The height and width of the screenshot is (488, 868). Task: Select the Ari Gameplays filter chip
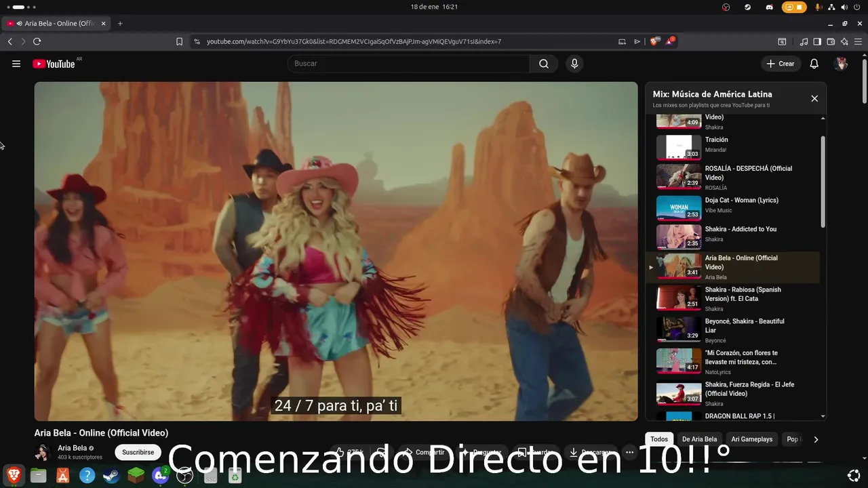tap(751, 439)
